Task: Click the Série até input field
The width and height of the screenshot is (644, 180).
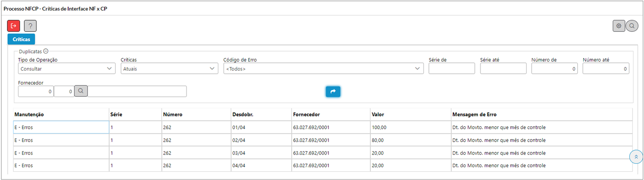Action: pyautogui.click(x=503, y=68)
